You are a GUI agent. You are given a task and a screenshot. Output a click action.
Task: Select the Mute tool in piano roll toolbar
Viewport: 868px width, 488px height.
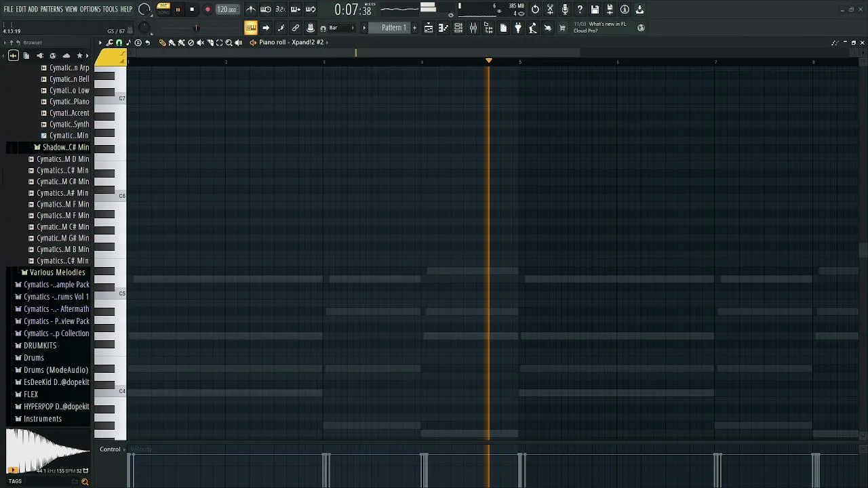200,43
